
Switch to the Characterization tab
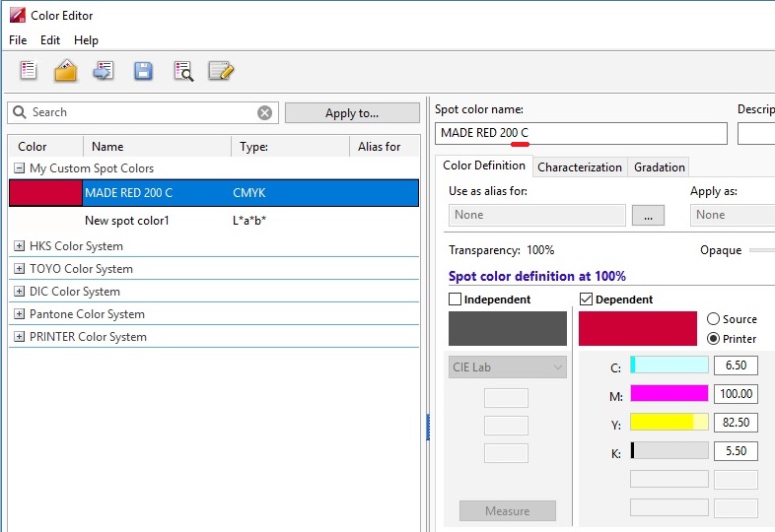[x=580, y=167]
